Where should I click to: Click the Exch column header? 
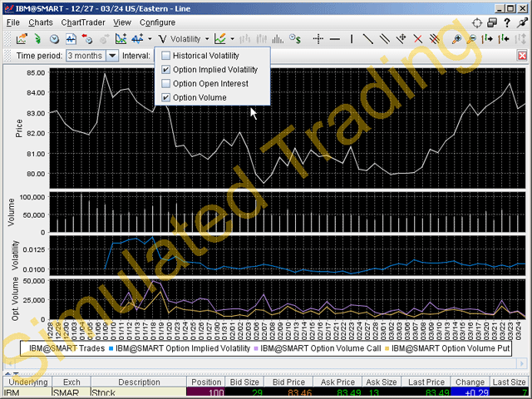[71, 382]
